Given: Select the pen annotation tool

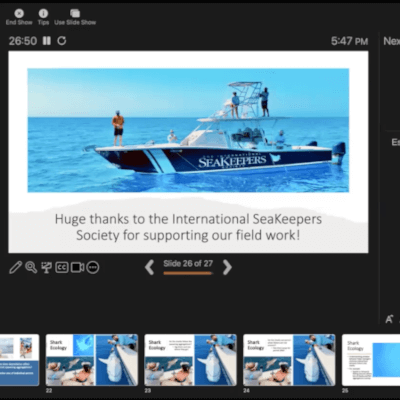Looking at the screenshot, I should [15, 267].
